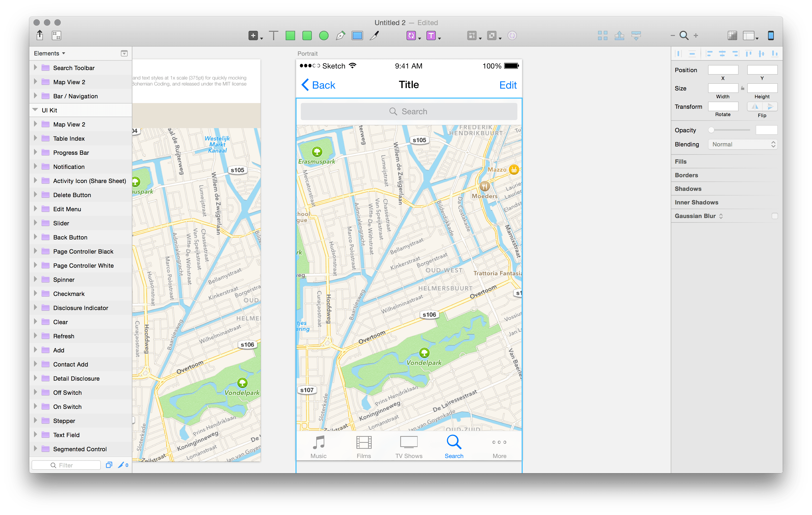This screenshot has width=812, height=515.
Task: Open the Blending mode dropdown
Action: pyautogui.click(x=742, y=144)
